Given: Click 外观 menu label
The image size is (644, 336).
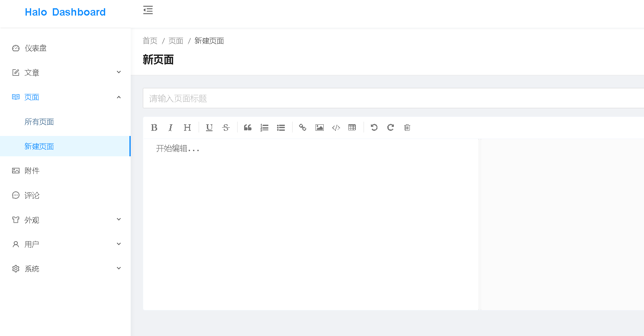Looking at the screenshot, I should [32, 220].
